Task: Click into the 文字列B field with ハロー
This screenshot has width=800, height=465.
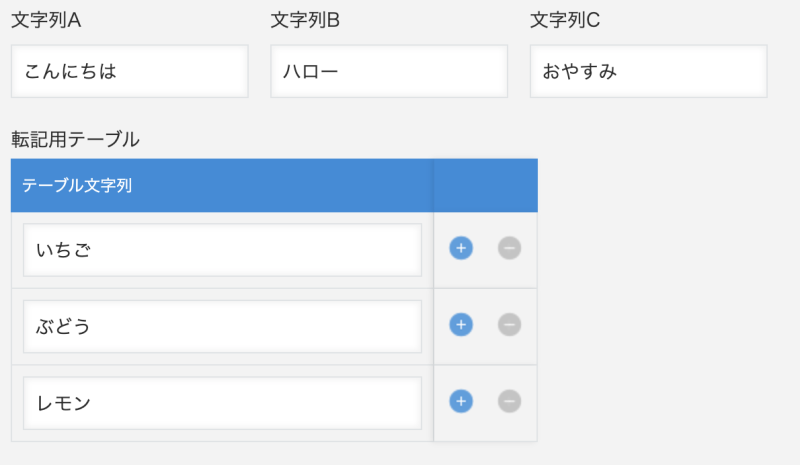Action: pyautogui.click(x=389, y=71)
